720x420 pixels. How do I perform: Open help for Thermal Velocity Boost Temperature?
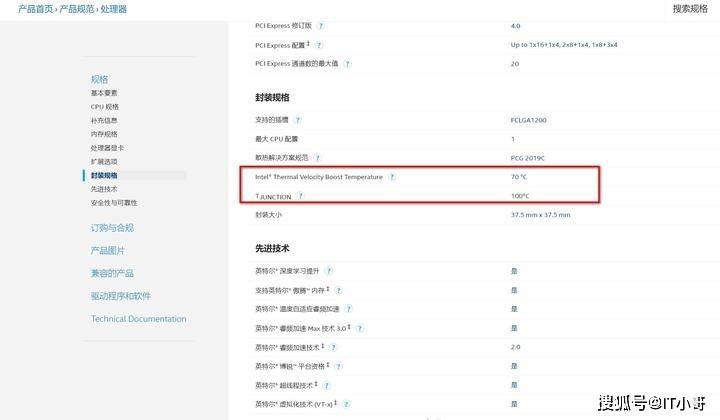392,177
